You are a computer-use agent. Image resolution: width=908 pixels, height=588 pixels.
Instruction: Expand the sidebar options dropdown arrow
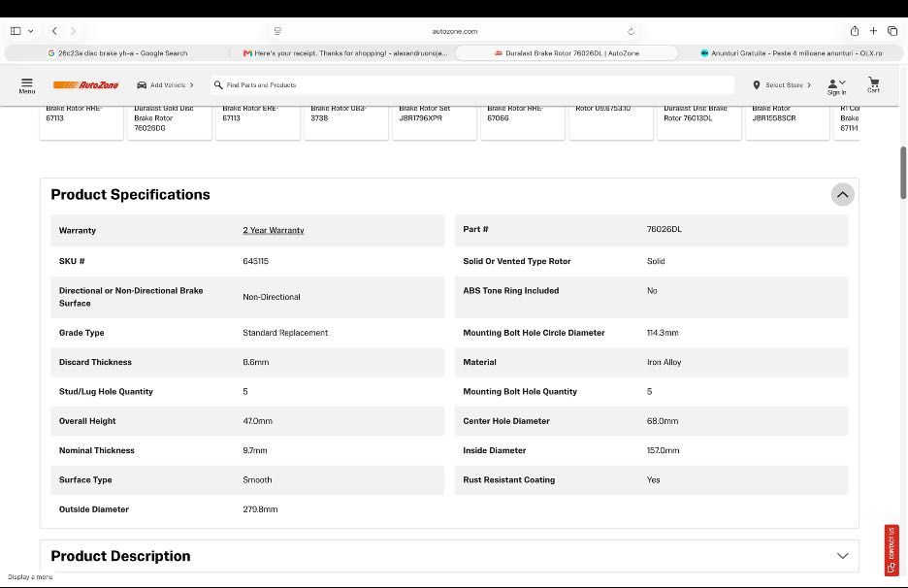31,31
